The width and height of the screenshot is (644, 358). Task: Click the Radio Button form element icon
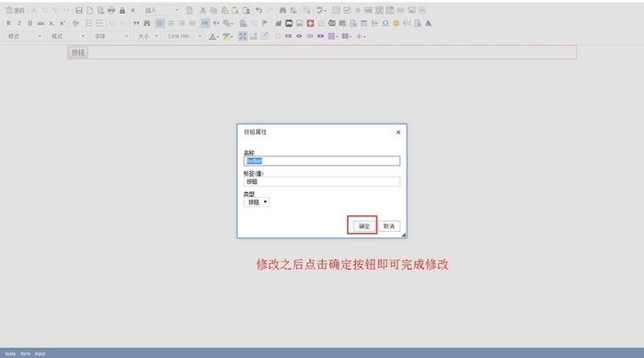point(357,10)
